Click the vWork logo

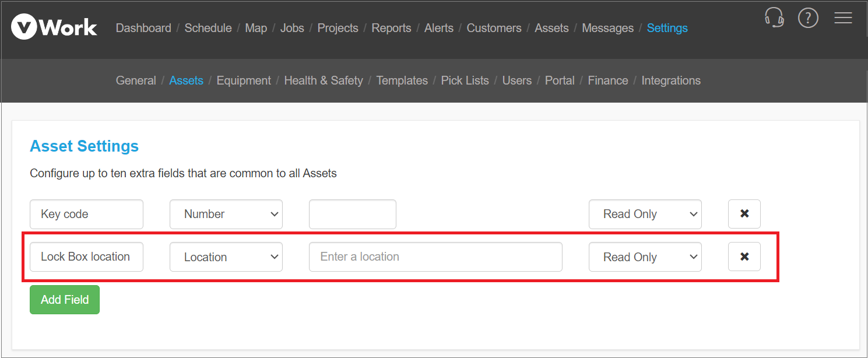(54, 26)
